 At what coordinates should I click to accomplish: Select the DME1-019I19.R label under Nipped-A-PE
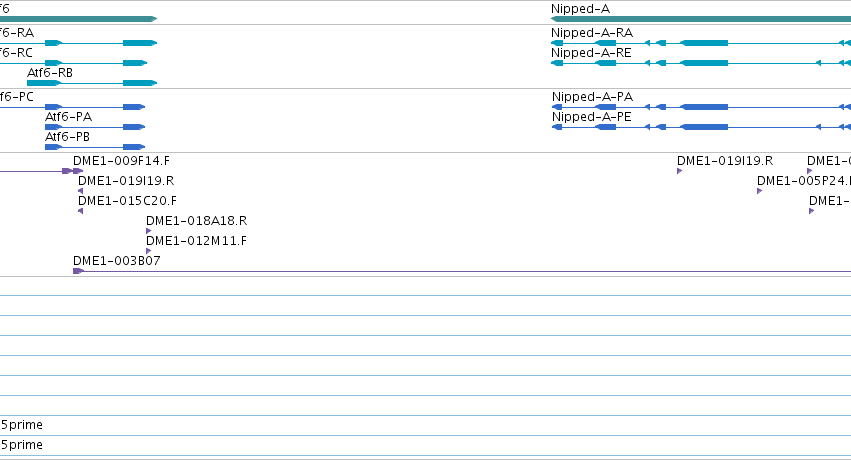tap(725, 161)
